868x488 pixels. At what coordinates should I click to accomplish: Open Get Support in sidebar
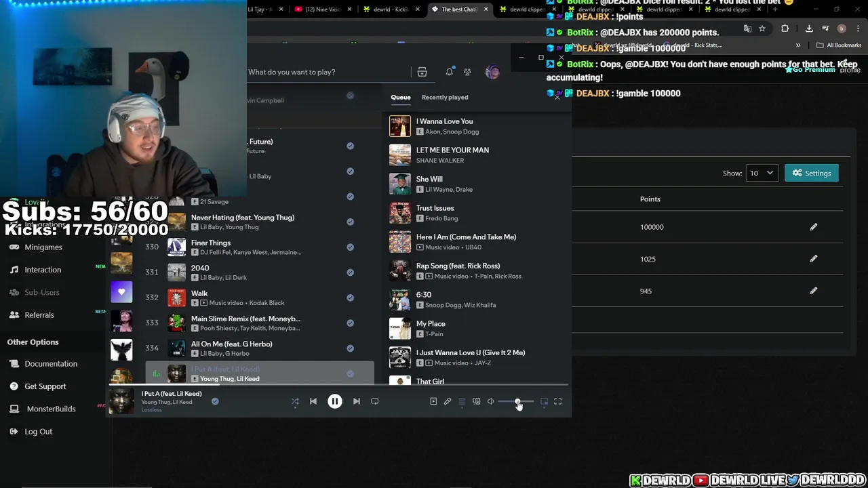click(45, 386)
